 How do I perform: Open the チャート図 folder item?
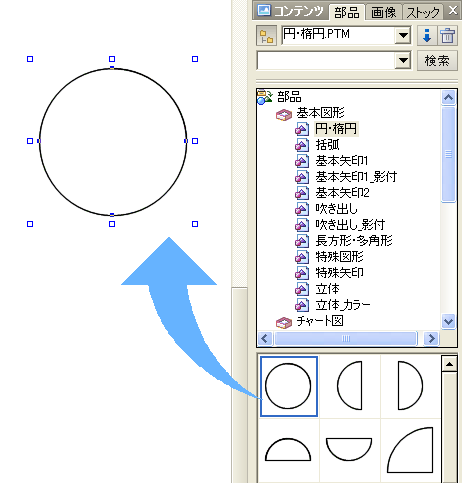pos(320,321)
